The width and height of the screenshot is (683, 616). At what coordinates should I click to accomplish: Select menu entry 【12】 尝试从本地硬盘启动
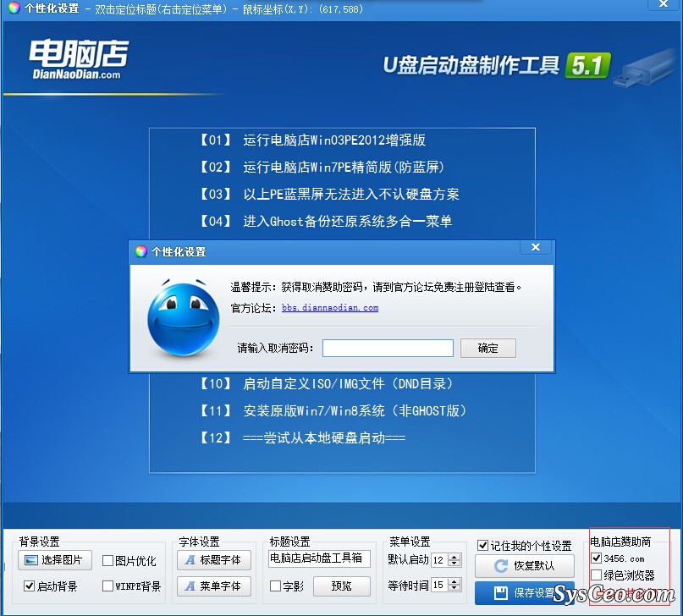302,438
